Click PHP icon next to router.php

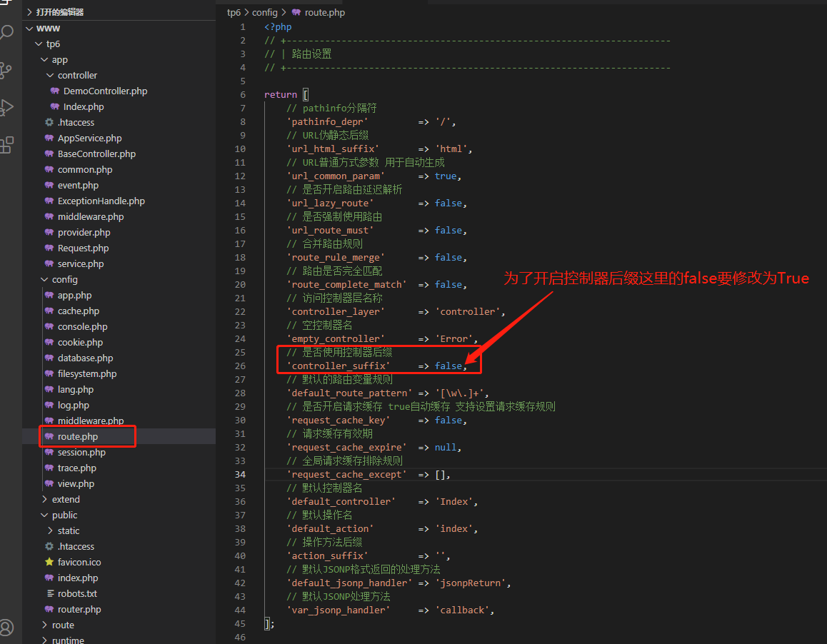click(x=49, y=609)
